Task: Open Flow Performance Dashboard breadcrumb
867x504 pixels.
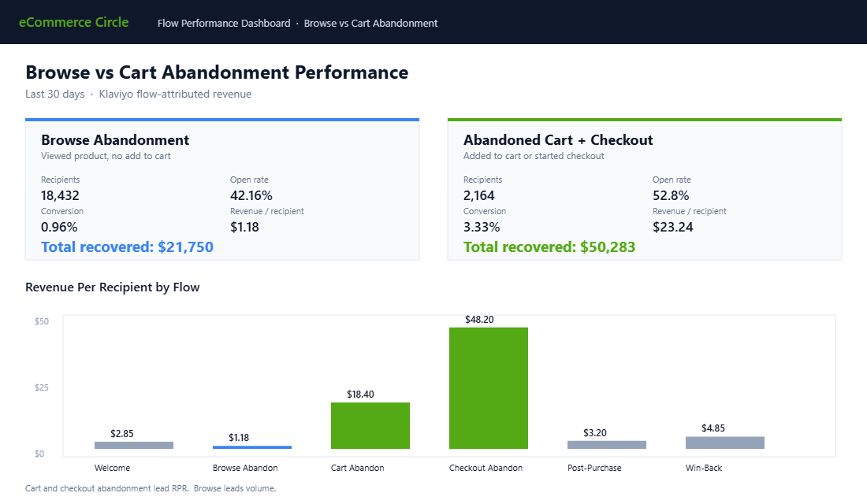Action: [224, 23]
